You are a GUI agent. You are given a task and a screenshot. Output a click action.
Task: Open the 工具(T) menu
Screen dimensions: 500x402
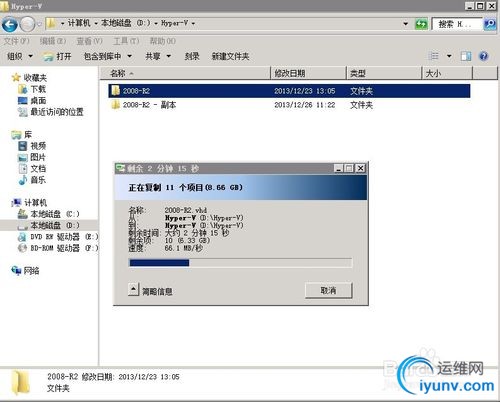coord(126,41)
